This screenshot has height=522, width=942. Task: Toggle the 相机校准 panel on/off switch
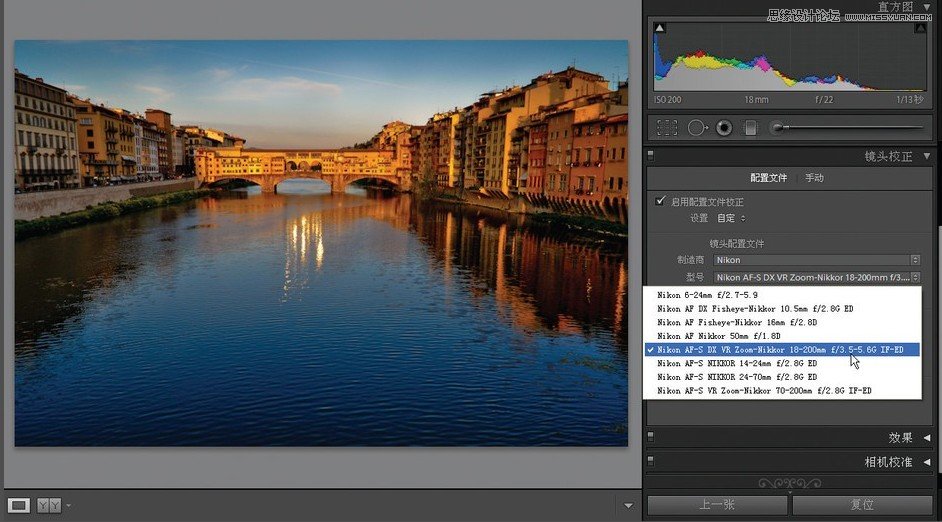click(x=651, y=461)
